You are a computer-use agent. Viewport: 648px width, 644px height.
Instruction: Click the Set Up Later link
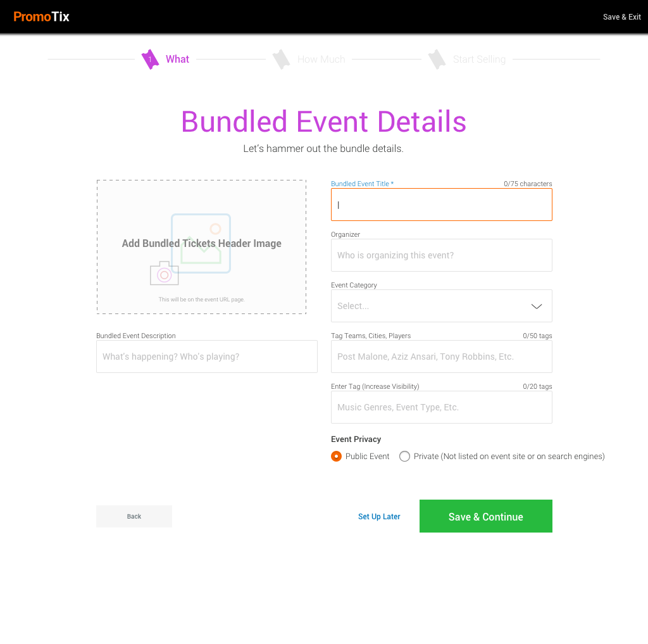[379, 516]
